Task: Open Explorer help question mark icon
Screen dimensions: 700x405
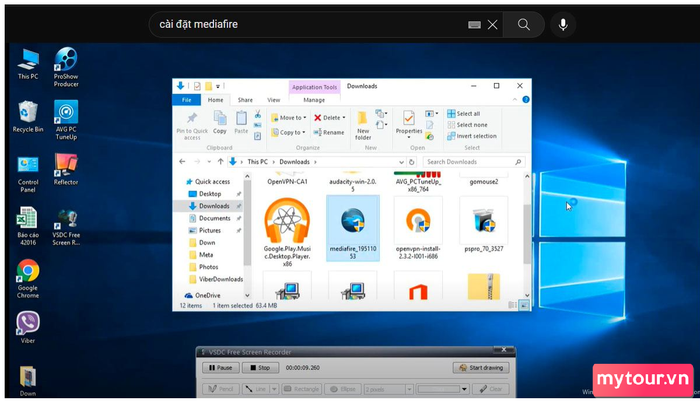Action: click(x=526, y=100)
